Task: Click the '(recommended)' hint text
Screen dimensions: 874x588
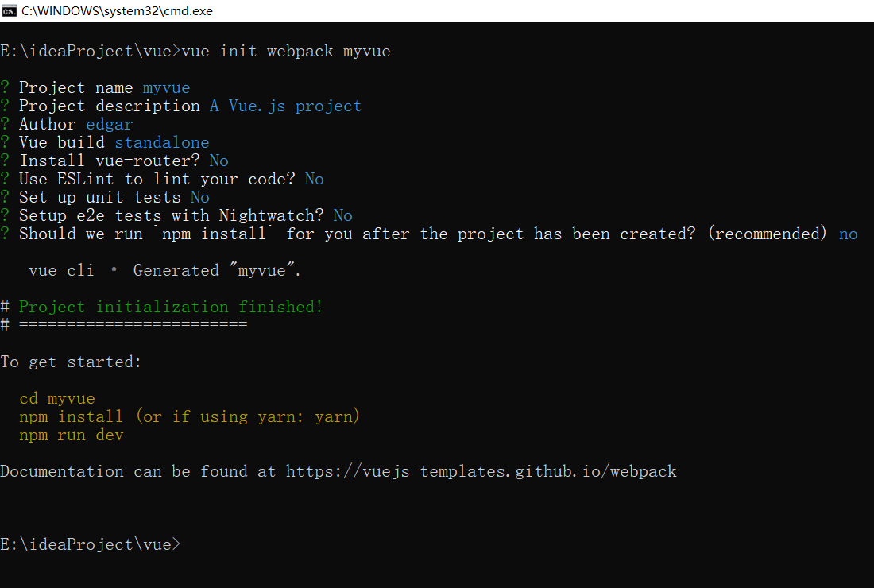Action: 768,234
